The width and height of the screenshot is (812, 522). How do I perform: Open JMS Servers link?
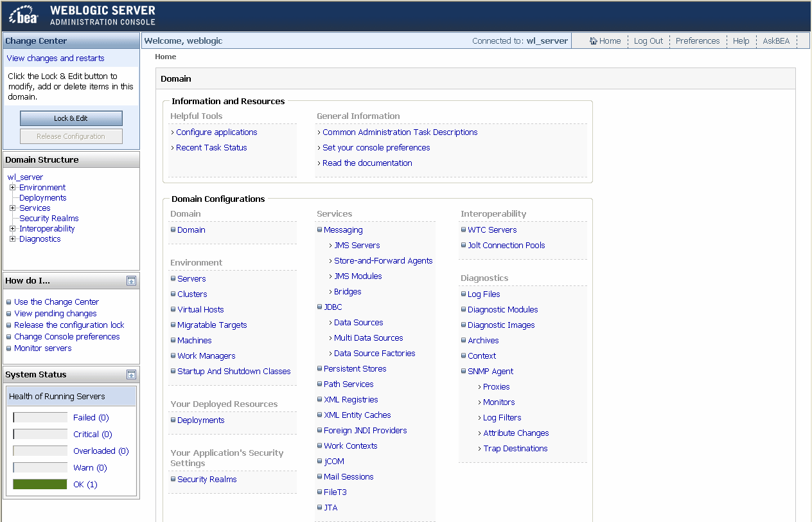point(357,245)
